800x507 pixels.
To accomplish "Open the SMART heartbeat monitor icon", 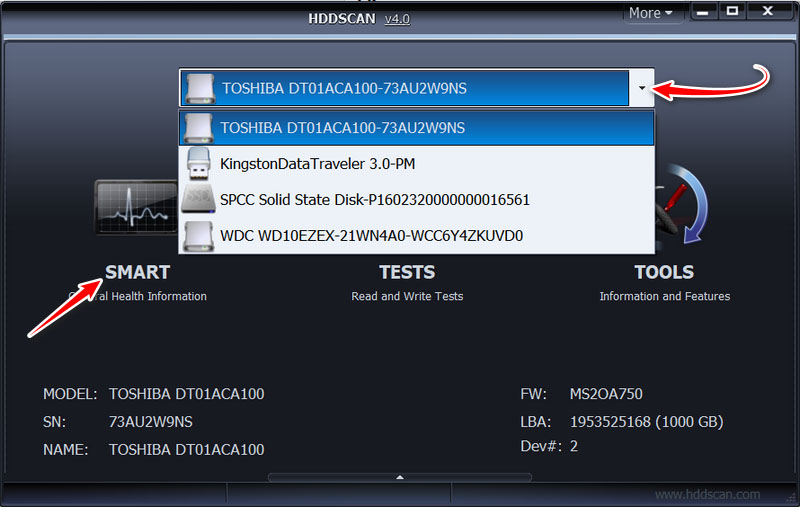I will click(x=136, y=208).
